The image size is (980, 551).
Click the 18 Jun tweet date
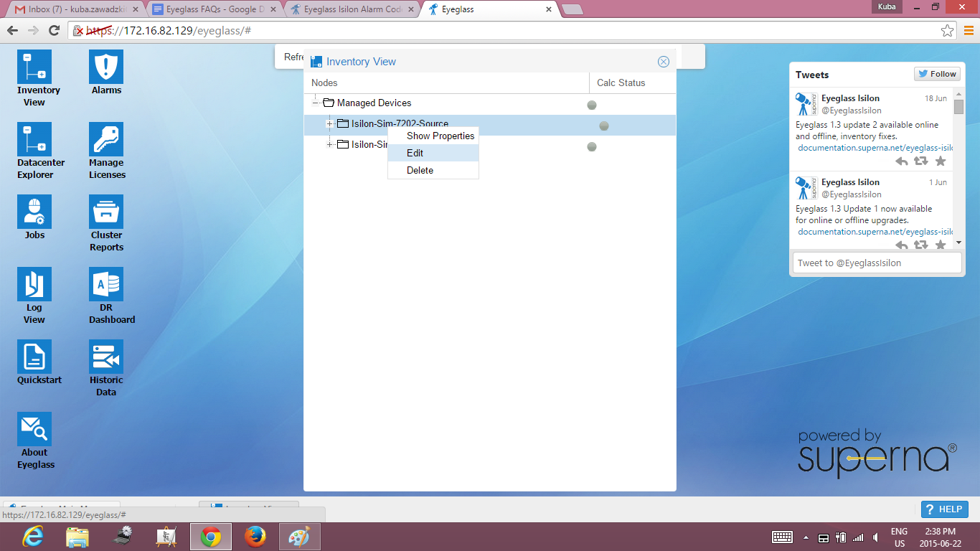coord(936,98)
